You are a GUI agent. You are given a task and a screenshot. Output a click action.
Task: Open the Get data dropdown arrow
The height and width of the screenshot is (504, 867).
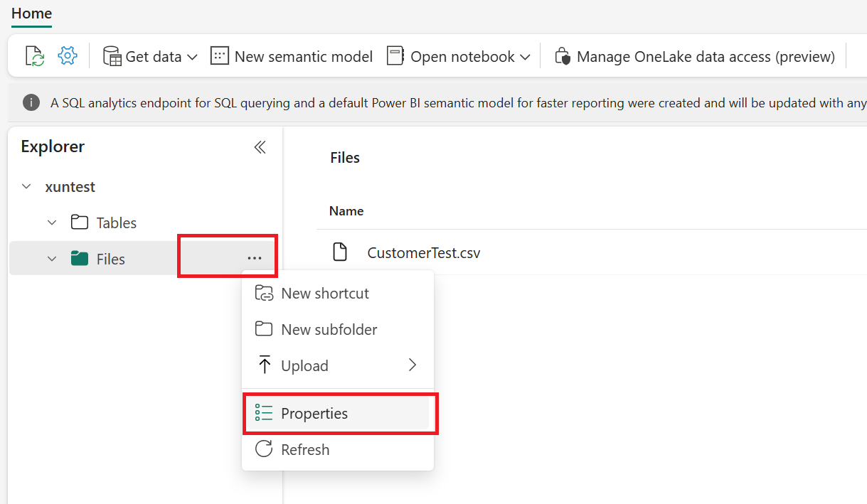(x=192, y=57)
